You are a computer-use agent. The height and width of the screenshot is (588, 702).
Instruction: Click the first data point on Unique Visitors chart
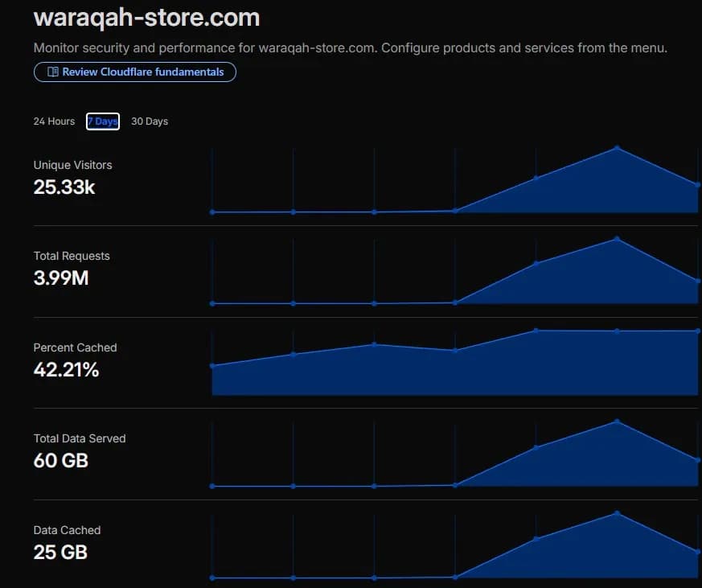point(212,212)
